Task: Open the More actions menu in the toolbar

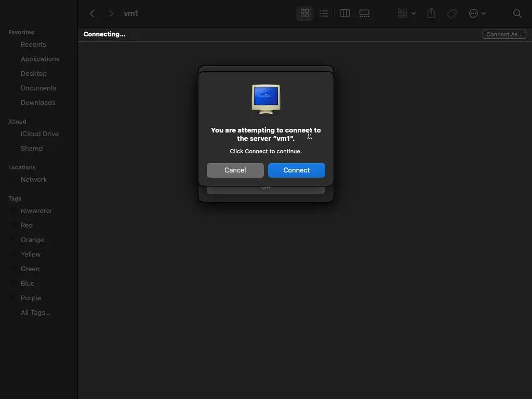Action: [x=477, y=14]
